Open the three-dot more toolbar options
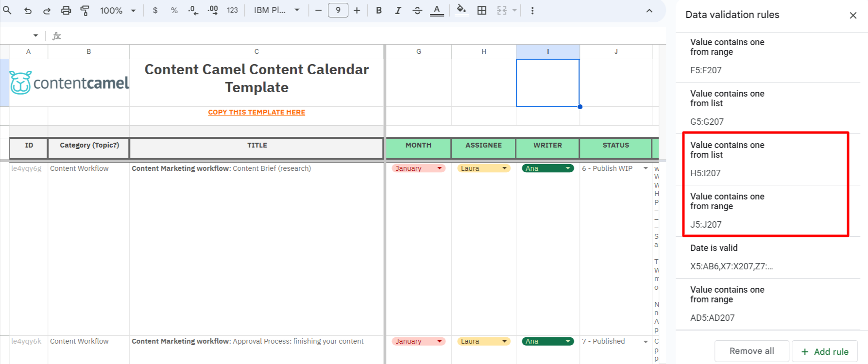868x364 pixels. pos(532,10)
